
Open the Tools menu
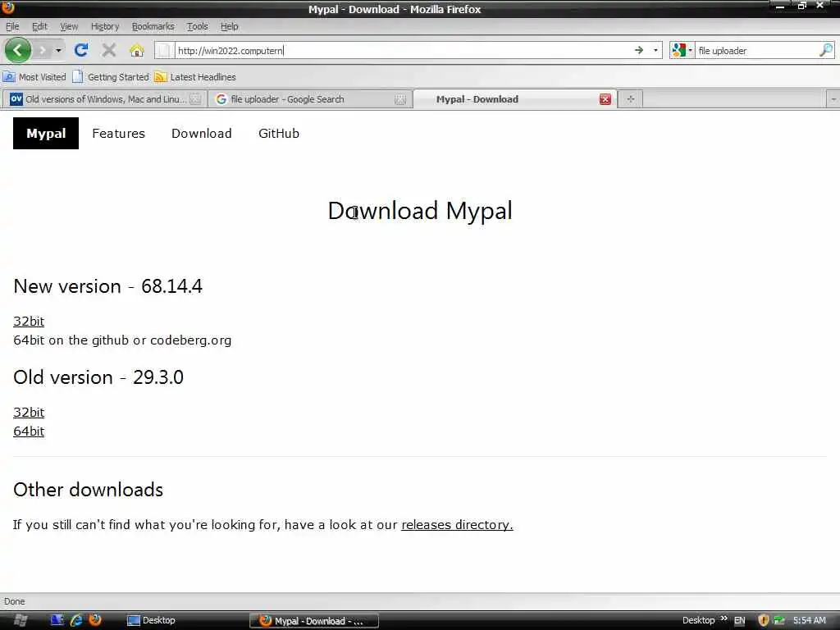point(197,26)
